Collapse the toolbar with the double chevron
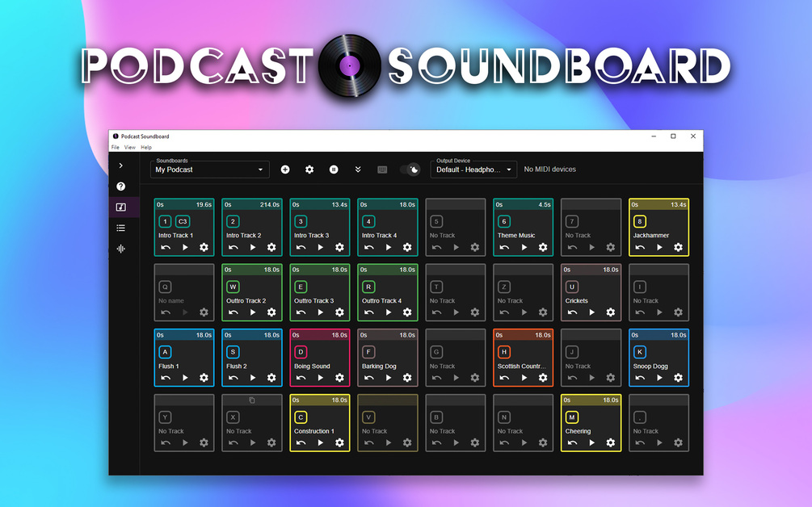Image resolution: width=812 pixels, height=507 pixels. click(358, 170)
